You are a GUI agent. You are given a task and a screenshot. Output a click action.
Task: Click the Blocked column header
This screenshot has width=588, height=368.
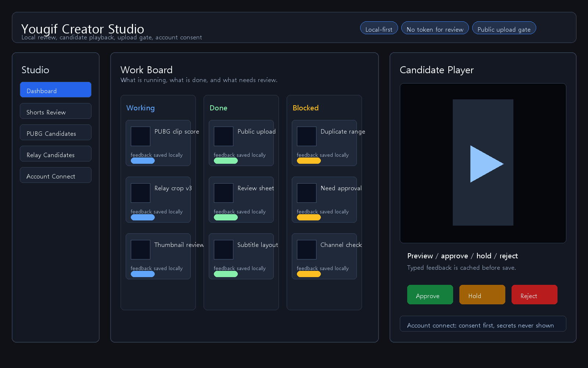pos(305,108)
